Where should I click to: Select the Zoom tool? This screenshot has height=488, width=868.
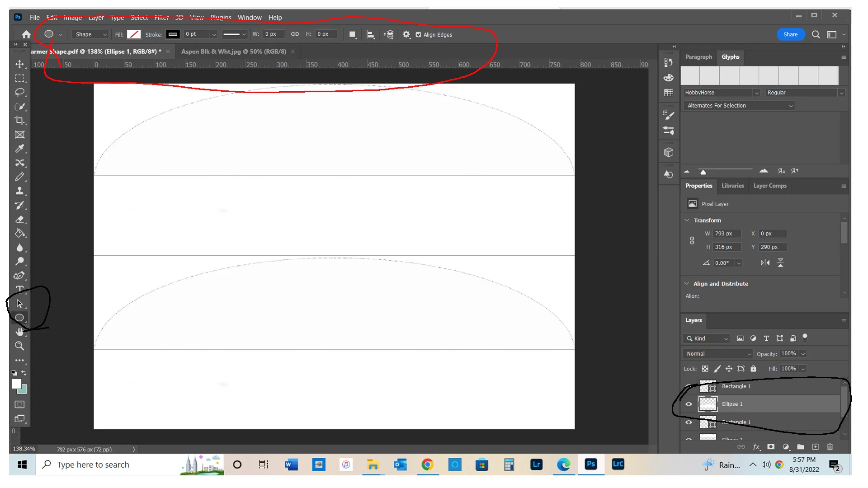point(19,346)
